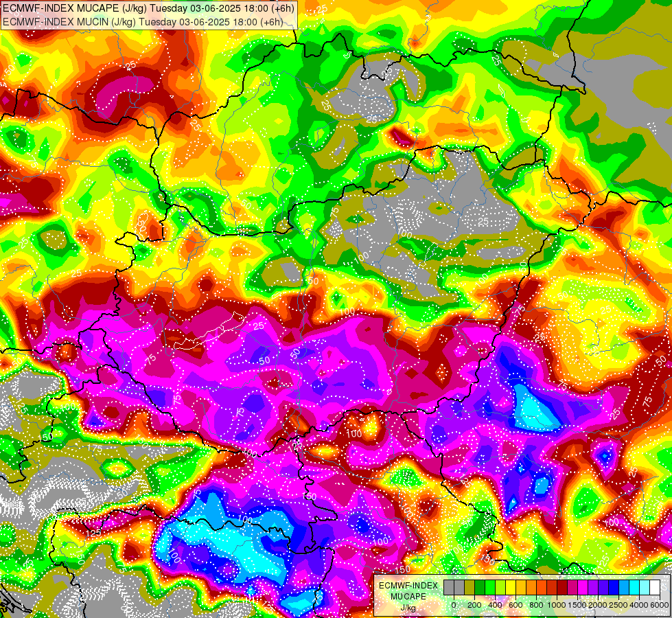
Task: Click the red-orange legend swatch right of the 800 tick
Action: click(x=542, y=588)
